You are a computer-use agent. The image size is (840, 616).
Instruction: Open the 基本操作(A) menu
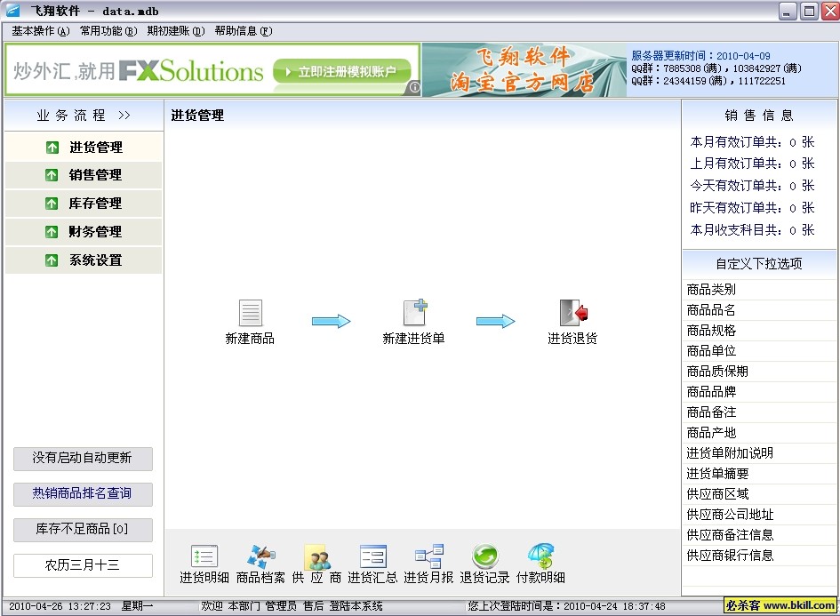point(41,31)
